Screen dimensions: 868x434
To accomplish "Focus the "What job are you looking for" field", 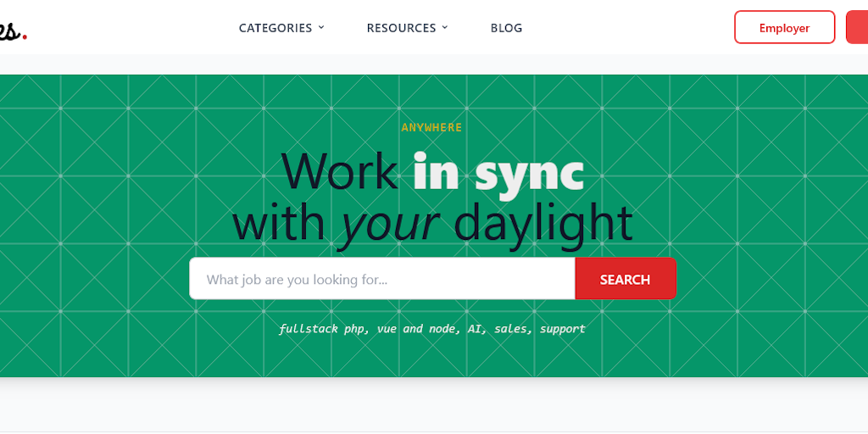I will (x=382, y=278).
